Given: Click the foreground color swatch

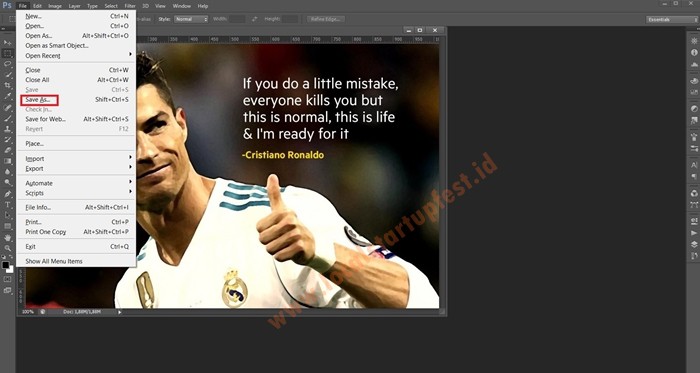Looking at the screenshot, I should [x=5, y=265].
